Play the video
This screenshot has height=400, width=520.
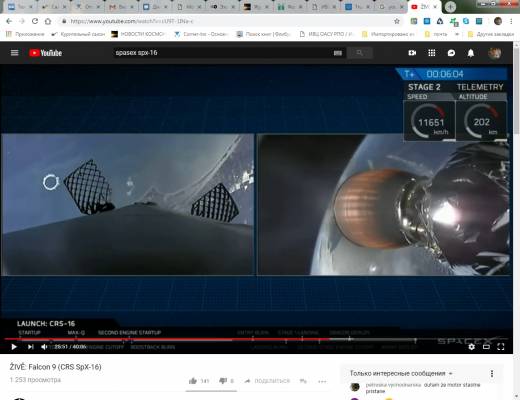(x=14, y=347)
